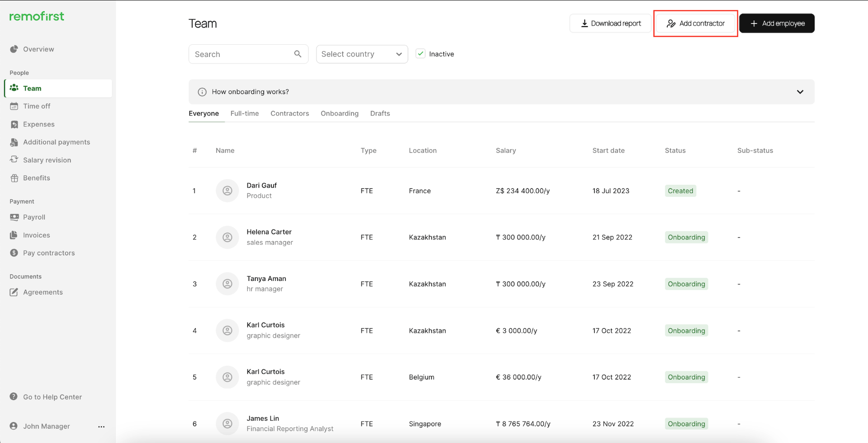Image resolution: width=868 pixels, height=443 pixels.
Task: Click the Start date column header
Action: tap(609, 150)
